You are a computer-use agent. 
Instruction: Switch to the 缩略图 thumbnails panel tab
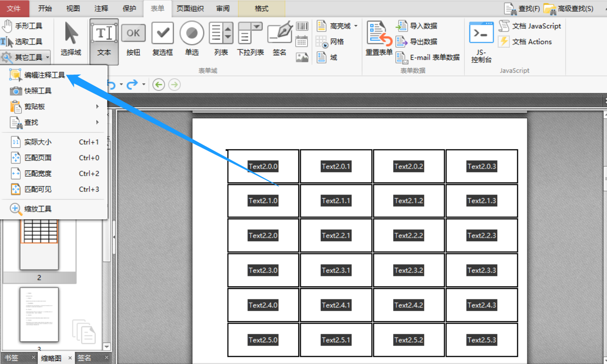51,358
